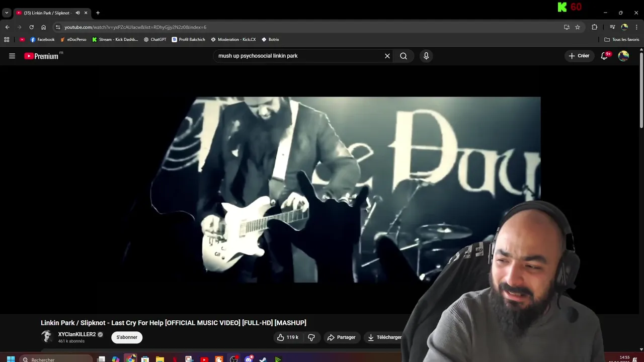This screenshot has width=644, height=362.
Task: Mute the tab via its speaker icon
Action: [77, 13]
